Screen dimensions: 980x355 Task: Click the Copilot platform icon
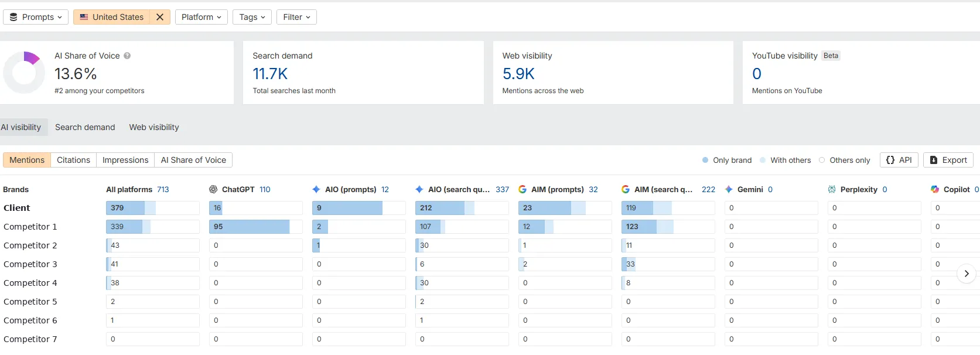pos(935,189)
